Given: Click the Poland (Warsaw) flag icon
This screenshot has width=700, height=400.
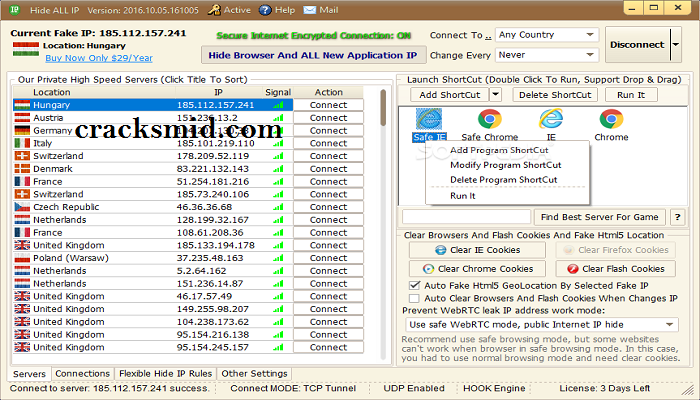Looking at the screenshot, I should (x=22, y=258).
